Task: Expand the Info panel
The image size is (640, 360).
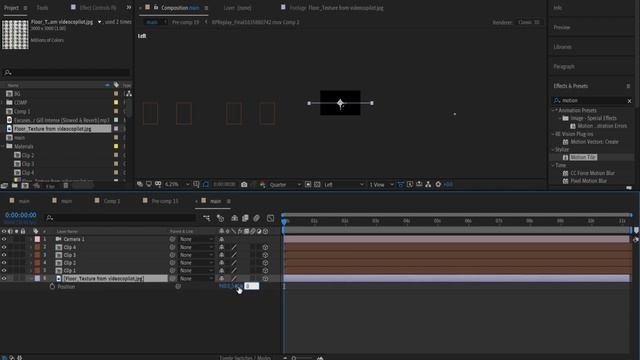Action: (x=558, y=8)
